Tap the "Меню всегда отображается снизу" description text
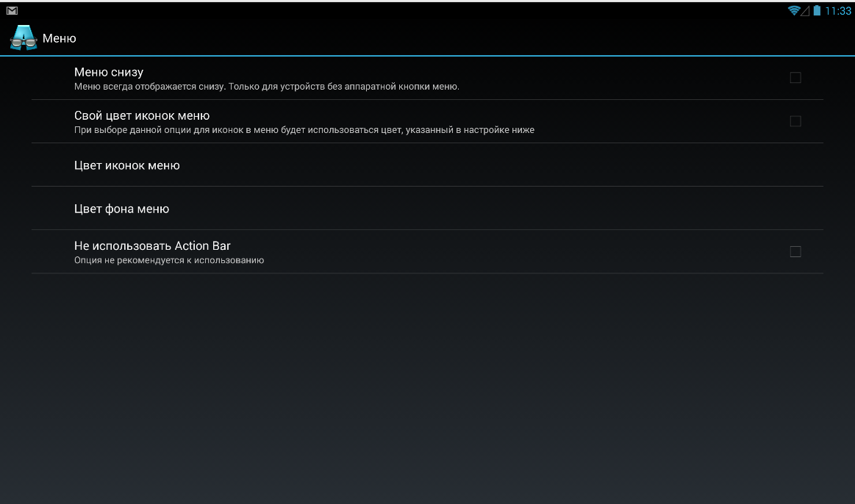Image resolution: width=855 pixels, height=504 pixels. click(266, 87)
